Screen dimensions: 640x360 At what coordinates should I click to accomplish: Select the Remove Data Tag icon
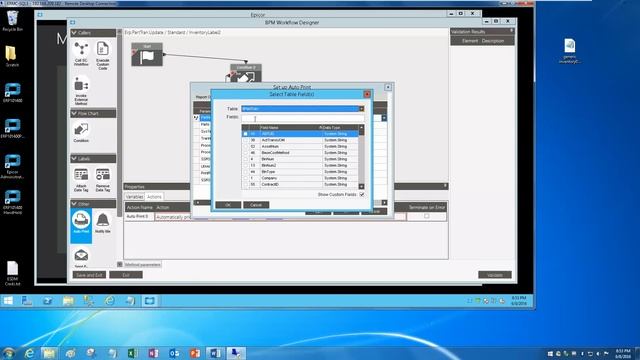[x=102, y=180]
